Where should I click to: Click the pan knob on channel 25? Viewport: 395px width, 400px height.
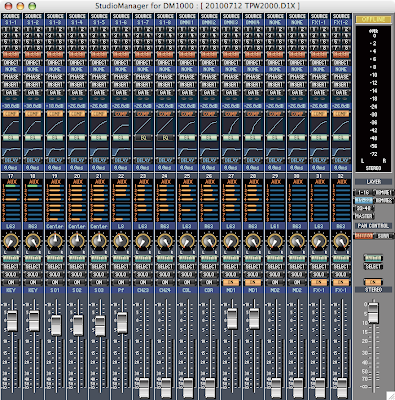click(187, 241)
